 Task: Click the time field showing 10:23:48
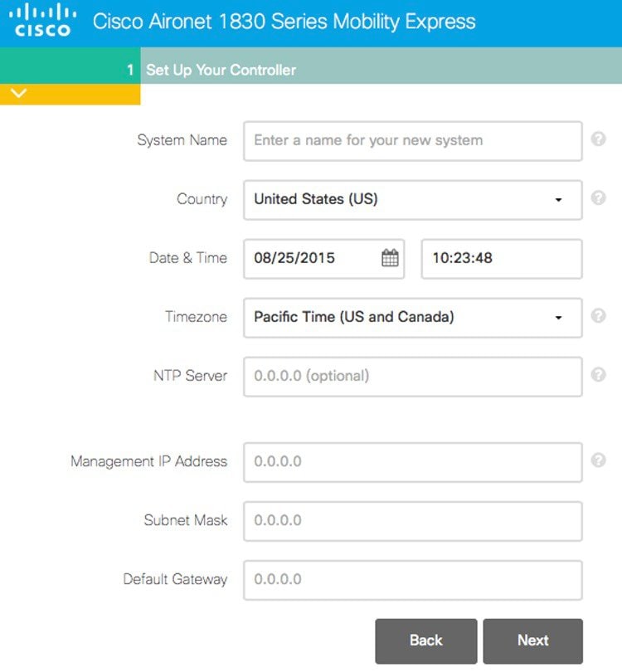click(x=502, y=259)
